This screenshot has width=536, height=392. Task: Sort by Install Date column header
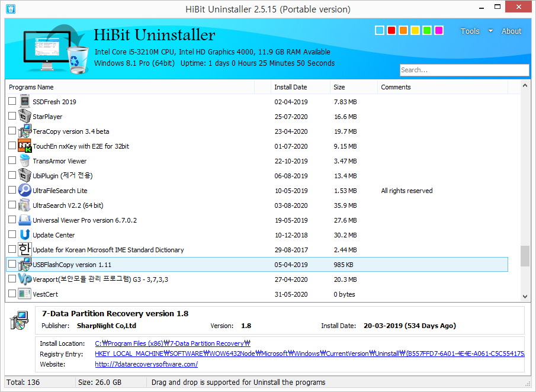pyautogui.click(x=300, y=87)
